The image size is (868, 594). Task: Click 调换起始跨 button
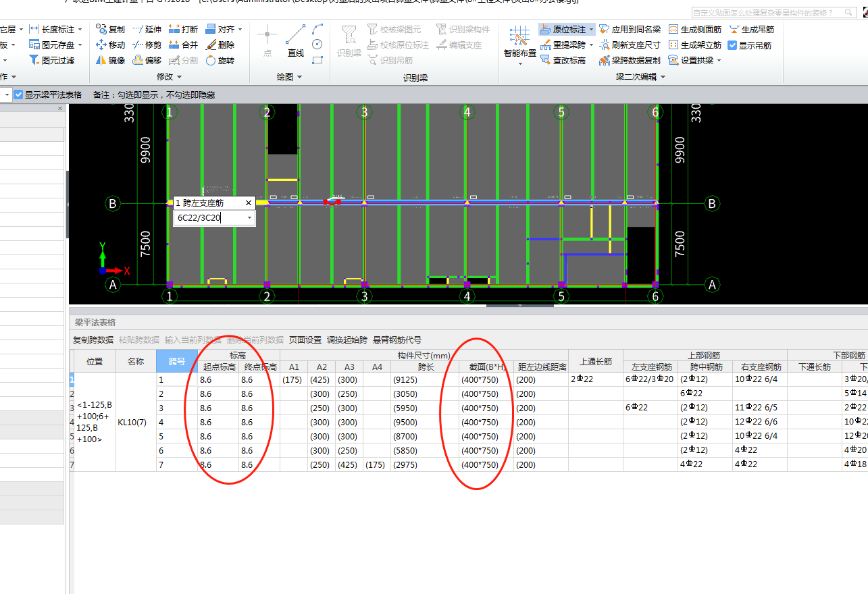click(x=347, y=340)
